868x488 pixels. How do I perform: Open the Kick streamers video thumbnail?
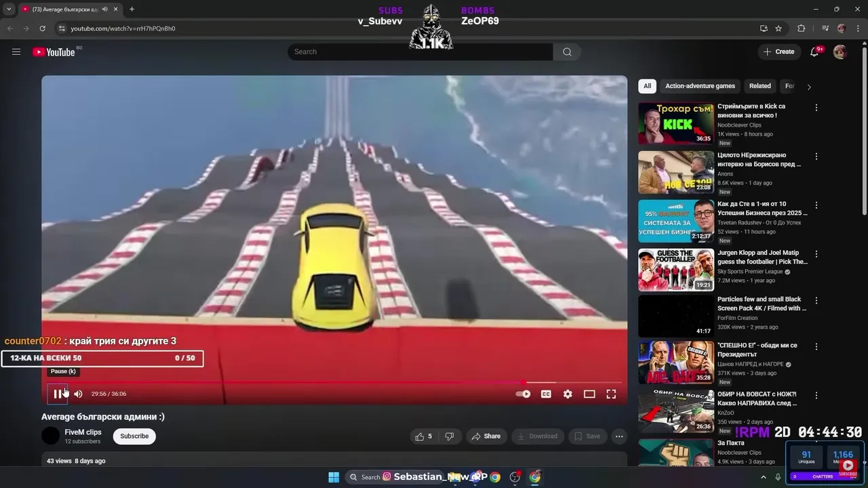(x=676, y=123)
